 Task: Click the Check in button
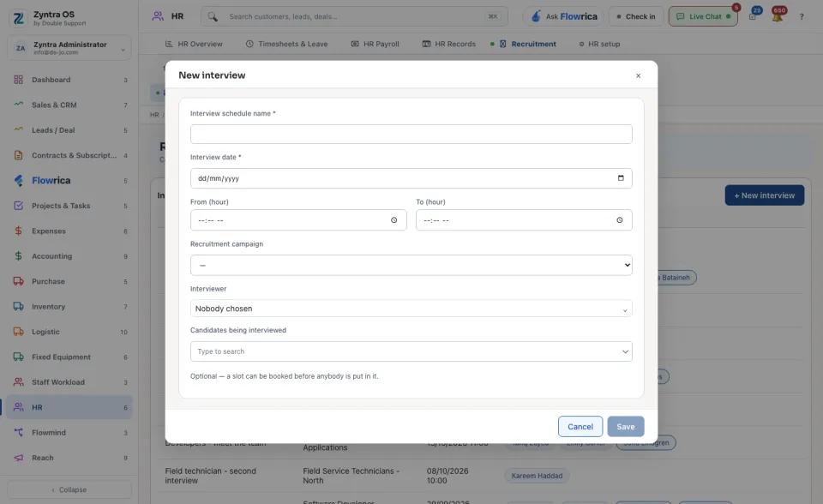click(635, 16)
